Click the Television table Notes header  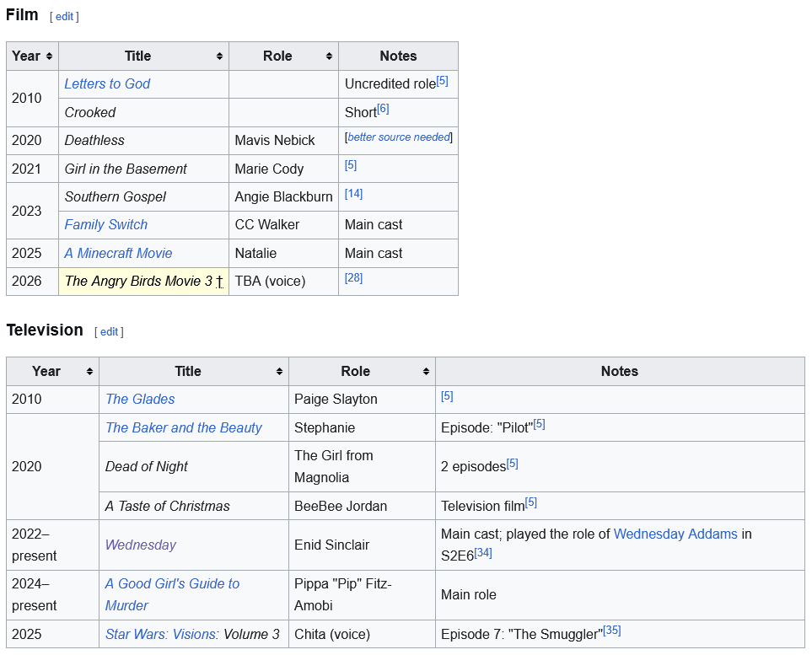click(x=620, y=371)
